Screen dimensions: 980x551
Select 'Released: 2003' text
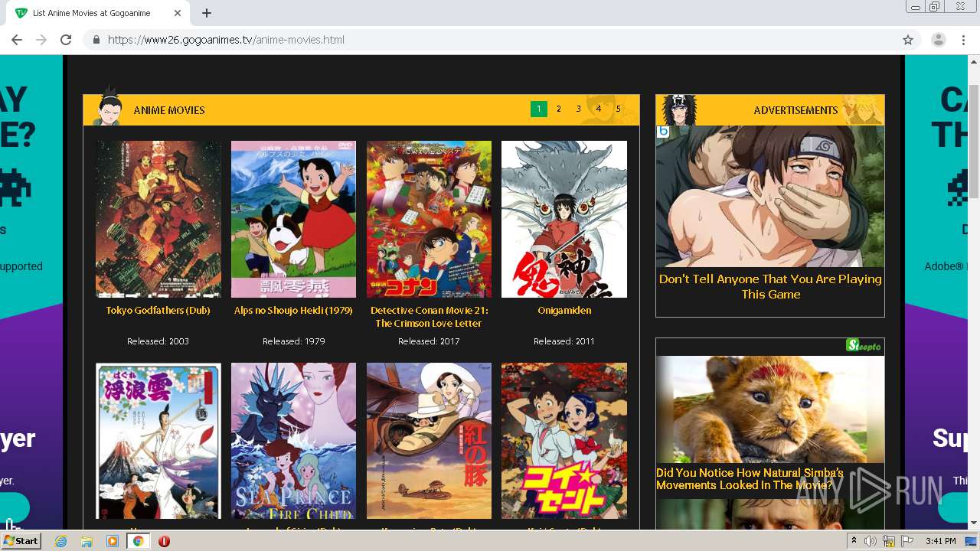pos(158,341)
